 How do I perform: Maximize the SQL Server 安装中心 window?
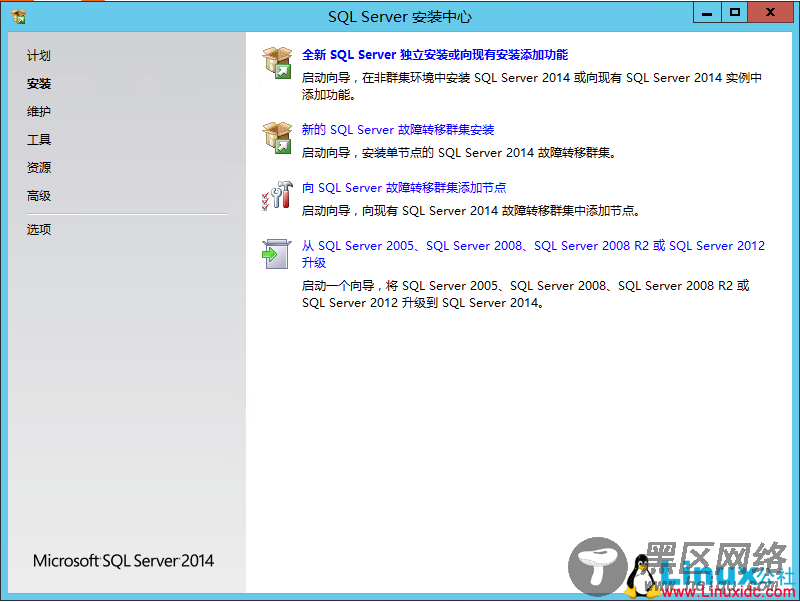pos(735,13)
